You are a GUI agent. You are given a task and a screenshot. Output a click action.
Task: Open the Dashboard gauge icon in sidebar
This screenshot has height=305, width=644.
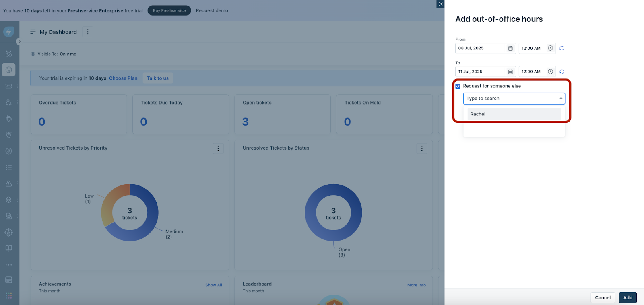[8, 70]
